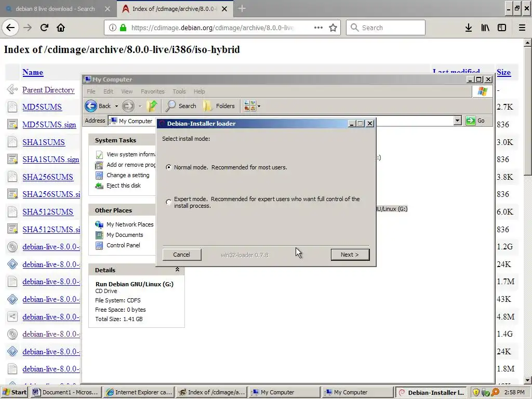Viewport: 532px width, 399px height.
Task: Open My Computer File menu
Action: pyautogui.click(x=91, y=91)
